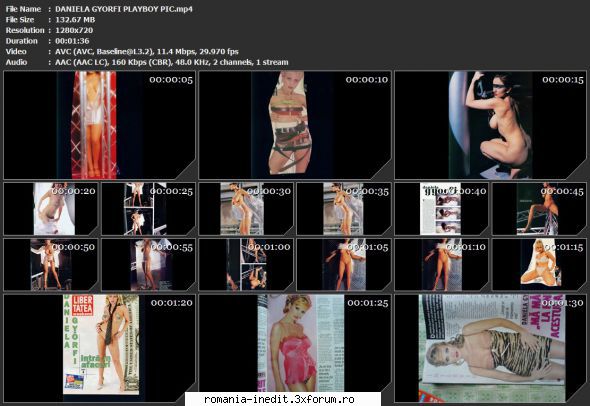Click the "File Size" label

pos(20,20)
